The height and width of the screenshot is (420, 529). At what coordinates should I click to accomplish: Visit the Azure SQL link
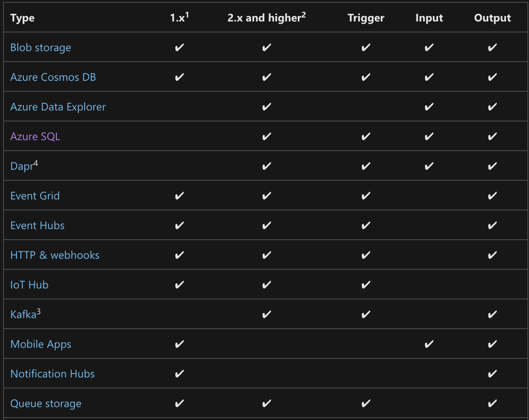(x=35, y=137)
